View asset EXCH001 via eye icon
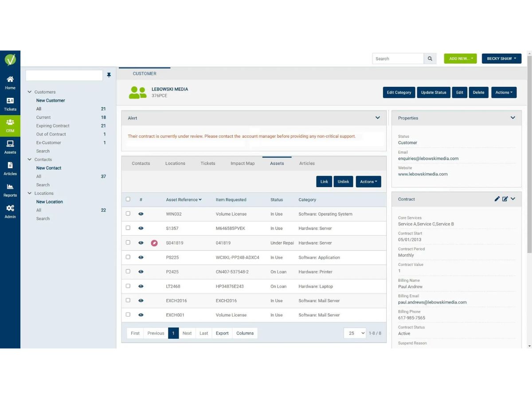532x399 pixels. [x=141, y=315]
